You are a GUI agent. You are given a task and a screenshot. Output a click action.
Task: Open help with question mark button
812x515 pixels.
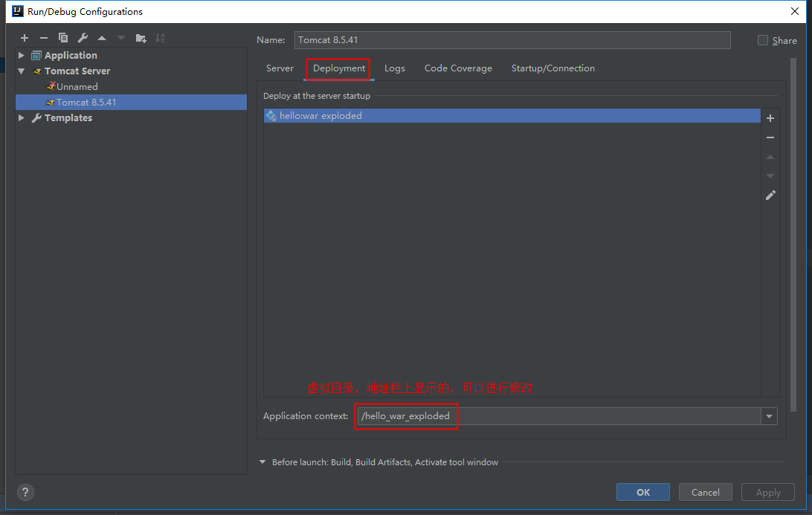25,492
